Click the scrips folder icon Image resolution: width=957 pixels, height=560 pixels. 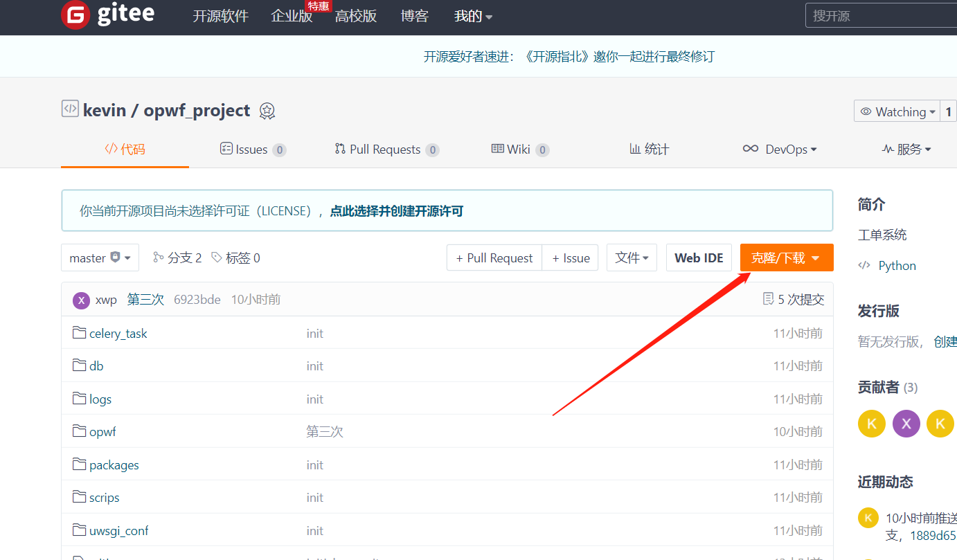tap(79, 497)
